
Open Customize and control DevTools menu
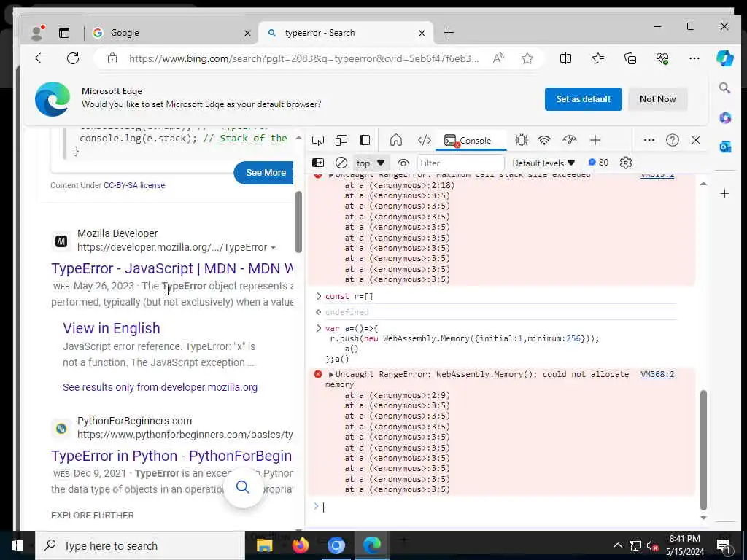[649, 140]
